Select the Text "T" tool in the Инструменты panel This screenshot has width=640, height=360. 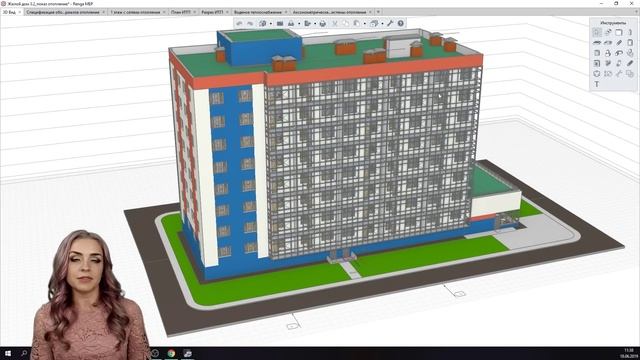(x=596, y=84)
